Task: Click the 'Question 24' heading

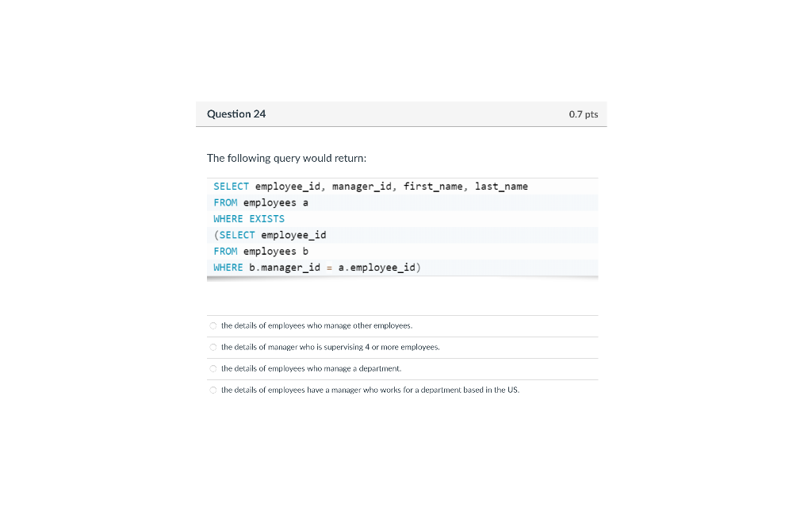Action: tap(236, 114)
